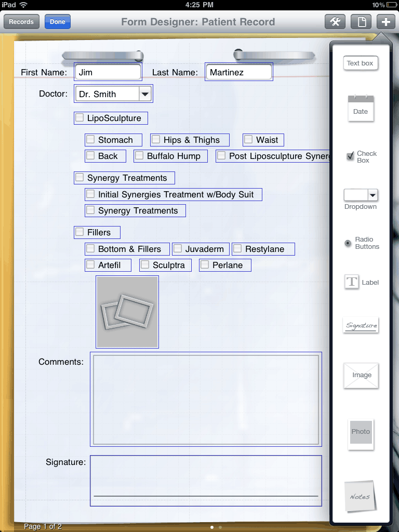
Task: Tap the 4:25 PM clock
Action: point(199,5)
